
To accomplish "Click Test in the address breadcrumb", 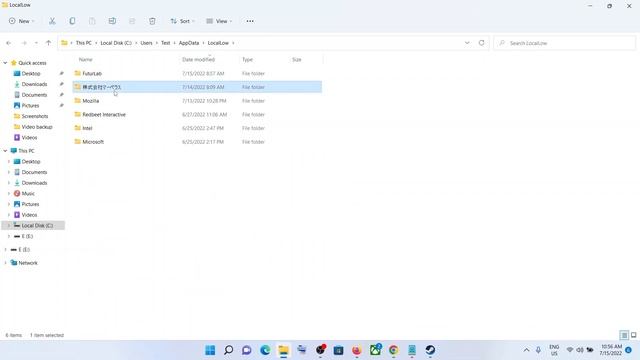I will coord(165,43).
